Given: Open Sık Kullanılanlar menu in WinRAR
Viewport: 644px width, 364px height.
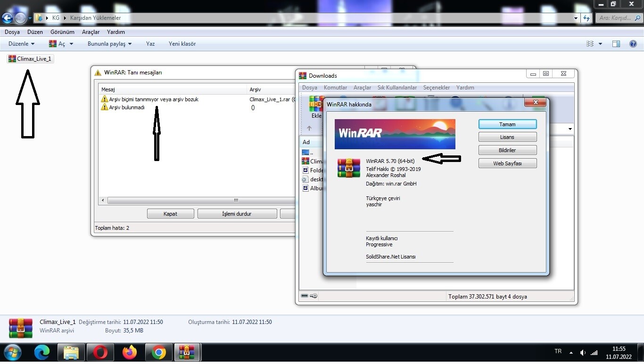Looking at the screenshot, I should click(x=397, y=88).
